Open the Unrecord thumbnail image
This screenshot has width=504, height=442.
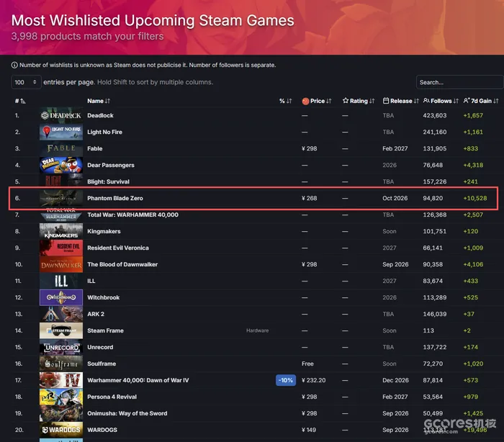point(61,347)
